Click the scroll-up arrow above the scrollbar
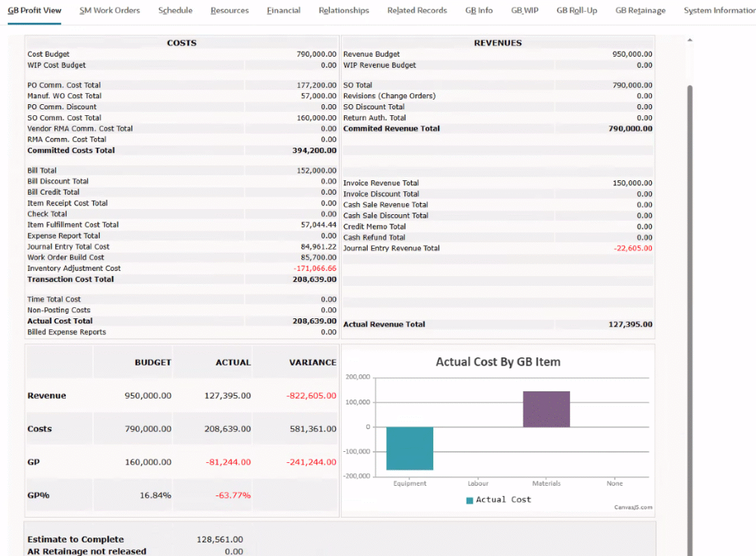This screenshot has height=556, width=756. point(690,41)
